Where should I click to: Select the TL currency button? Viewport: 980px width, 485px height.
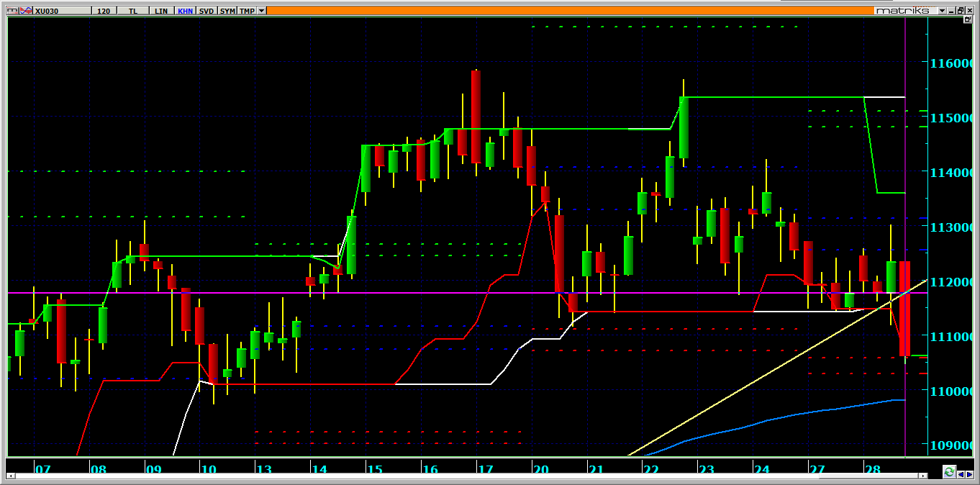tap(133, 11)
